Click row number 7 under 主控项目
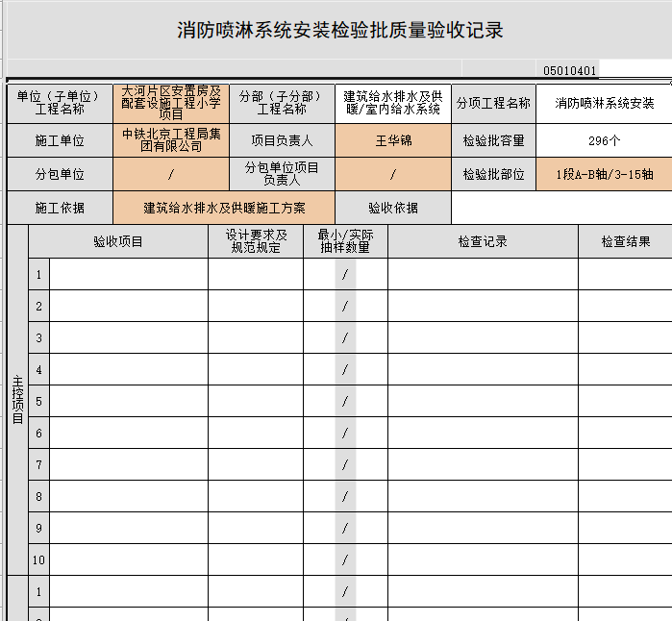Viewport: 672px width, 621px height. tap(39, 464)
